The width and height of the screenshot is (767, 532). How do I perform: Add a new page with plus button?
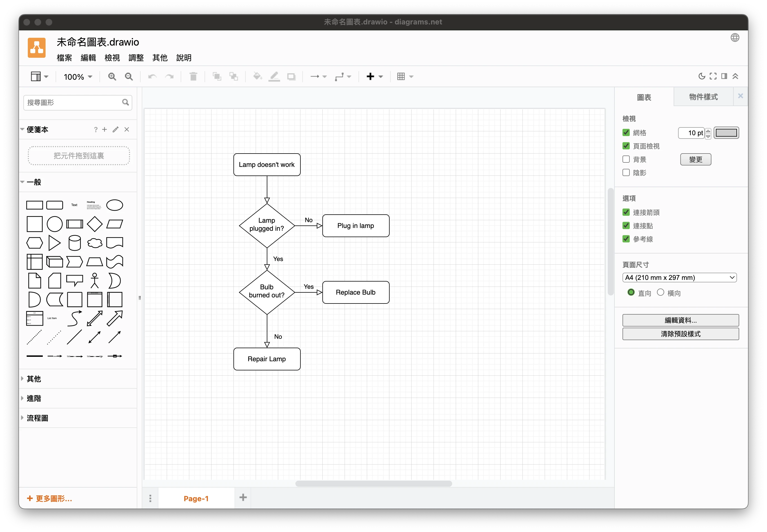click(243, 498)
